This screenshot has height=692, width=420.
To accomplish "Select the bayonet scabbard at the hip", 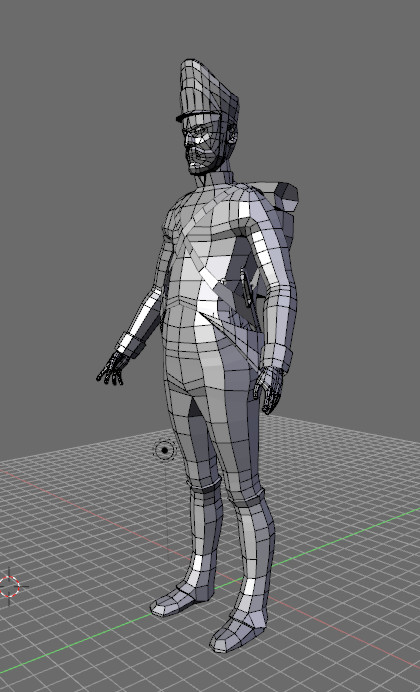I will point(245,289).
